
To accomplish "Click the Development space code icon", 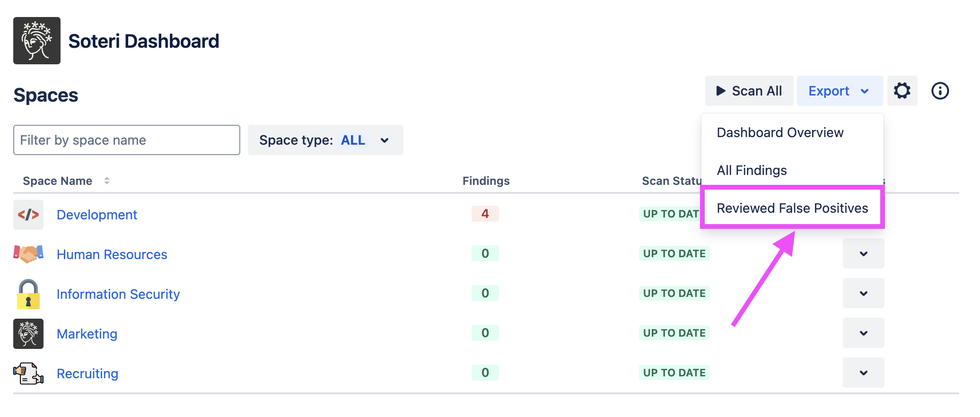I will (28, 215).
